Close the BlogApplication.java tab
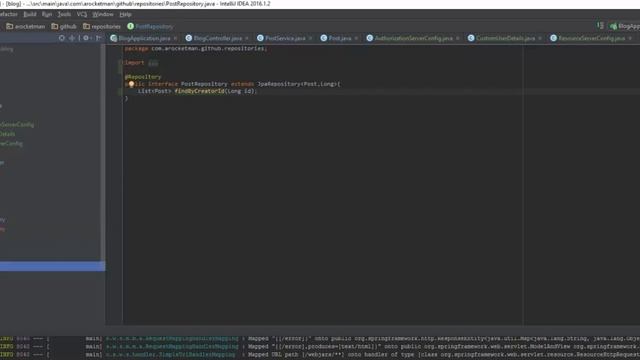The width and height of the screenshot is (640, 360). pyautogui.click(x=176, y=38)
